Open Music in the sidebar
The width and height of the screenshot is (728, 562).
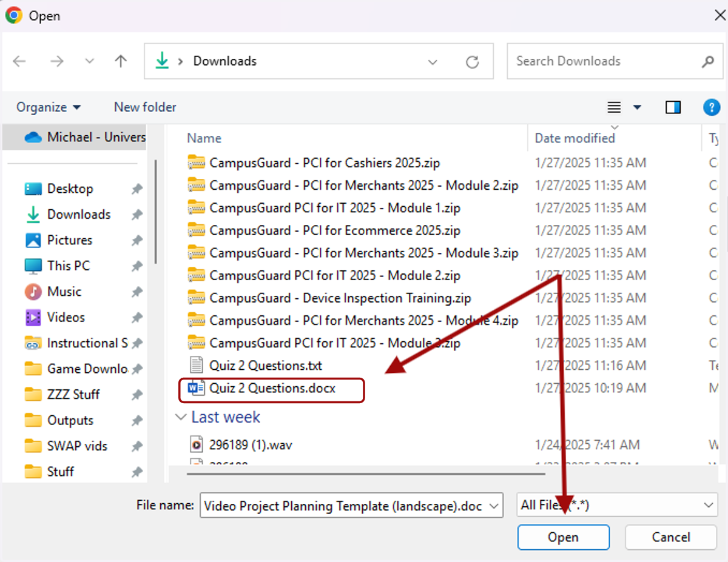64,292
